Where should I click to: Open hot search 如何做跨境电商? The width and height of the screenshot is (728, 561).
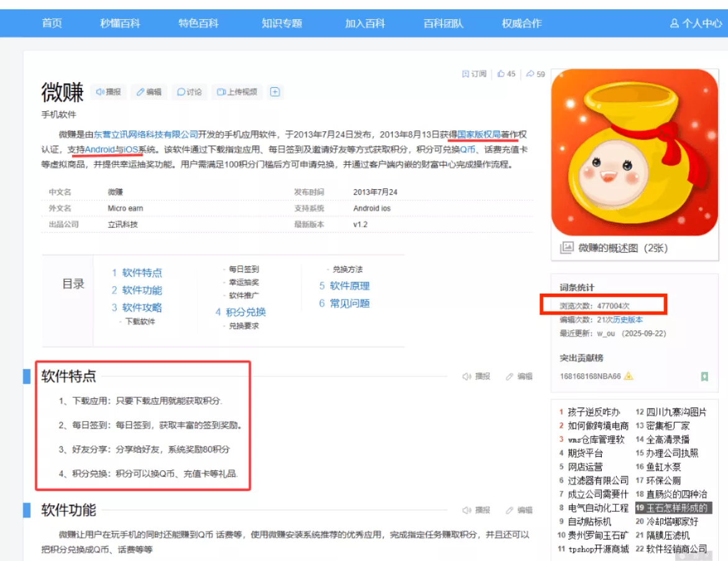tap(598, 426)
